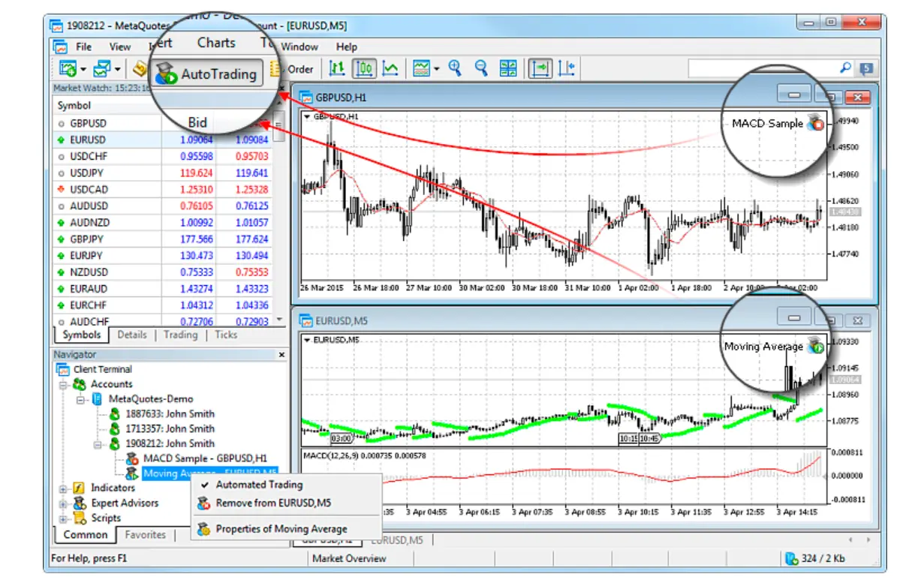Viewport: 924px width, 583px height.
Task: Switch to the Details tab in Market Watch
Action: [x=132, y=335]
